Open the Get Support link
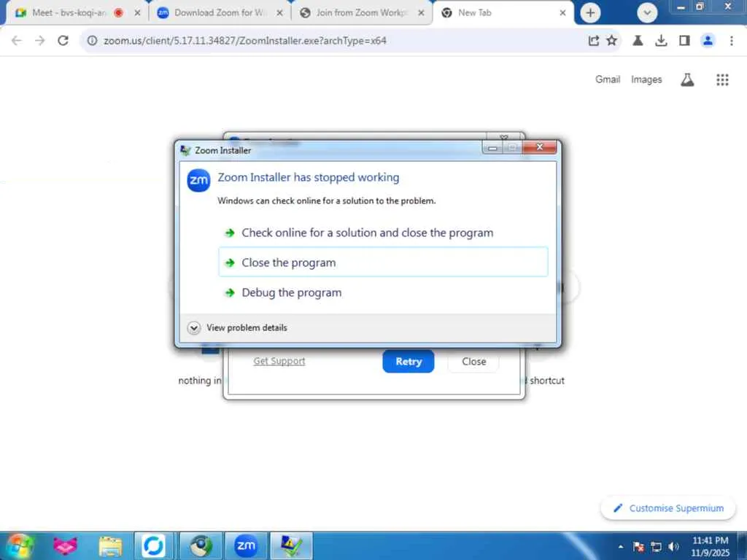The width and height of the screenshot is (747, 560). point(279,361)
